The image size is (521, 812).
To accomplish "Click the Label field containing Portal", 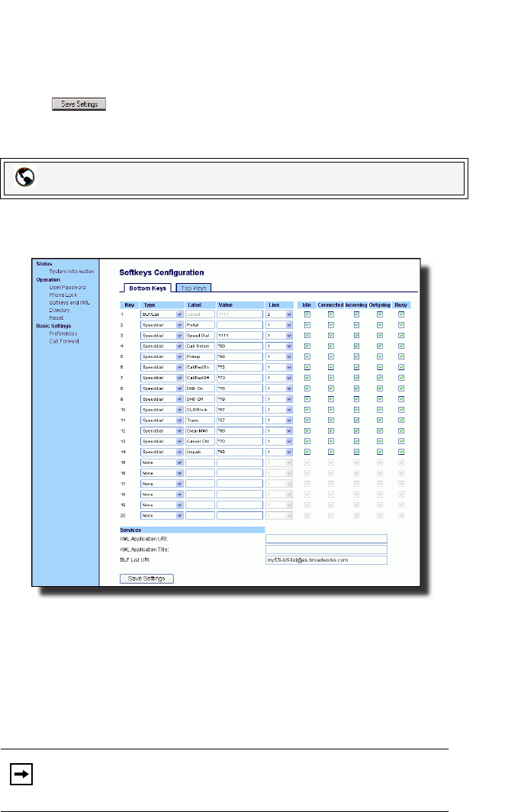I will (x=200, y=325).
